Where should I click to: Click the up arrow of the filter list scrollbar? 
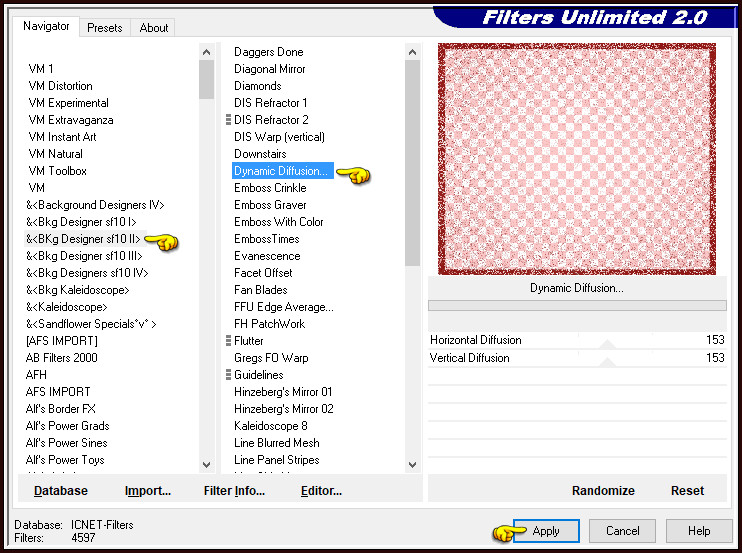click(x=412, y=52)
